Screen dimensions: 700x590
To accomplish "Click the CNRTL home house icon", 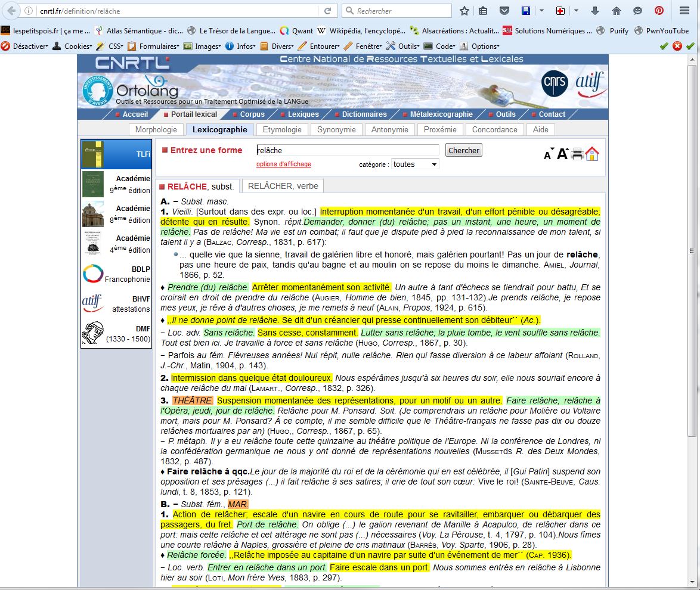I will point(592,154).
